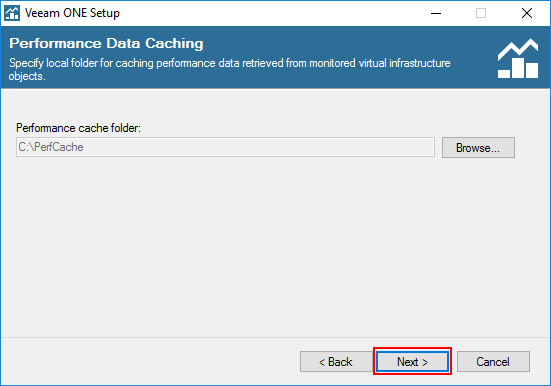Image resolution: width=551 pixels, height=386 pixels.
Task: Close the Veeam ONE Setup dialog
Action: tap(527, 13)
